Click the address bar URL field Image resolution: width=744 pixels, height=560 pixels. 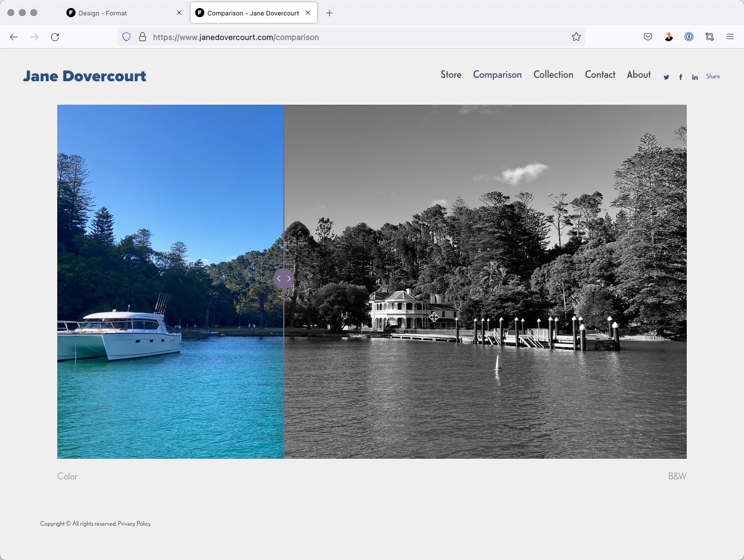(235, 37)
